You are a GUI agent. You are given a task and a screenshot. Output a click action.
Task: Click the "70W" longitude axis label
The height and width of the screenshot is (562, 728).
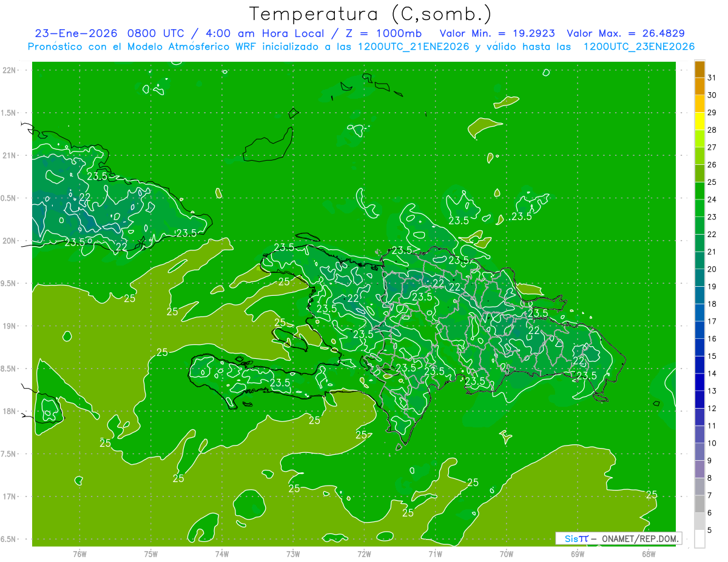coord(507,554)
